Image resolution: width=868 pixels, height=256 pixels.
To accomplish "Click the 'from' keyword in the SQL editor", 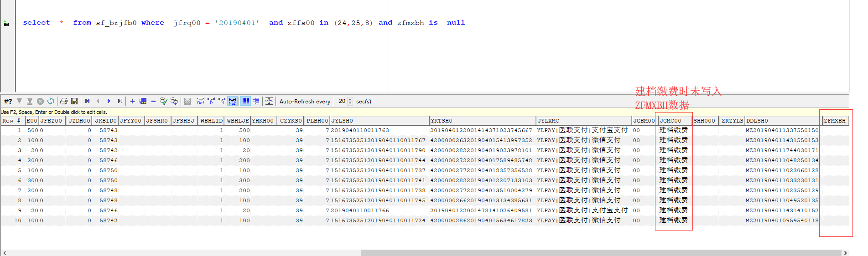I will click(x=82, y=22).
